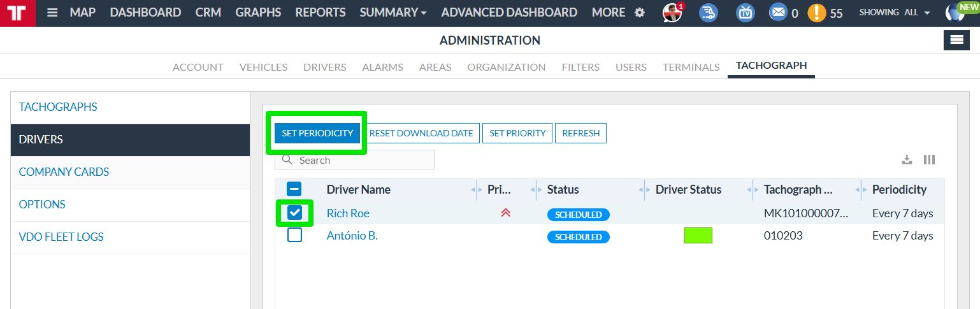This screenshot has width=980, height=309.
Task: Expand the SUMMARY dropdown menu
Action: click(x=393, y=13)
